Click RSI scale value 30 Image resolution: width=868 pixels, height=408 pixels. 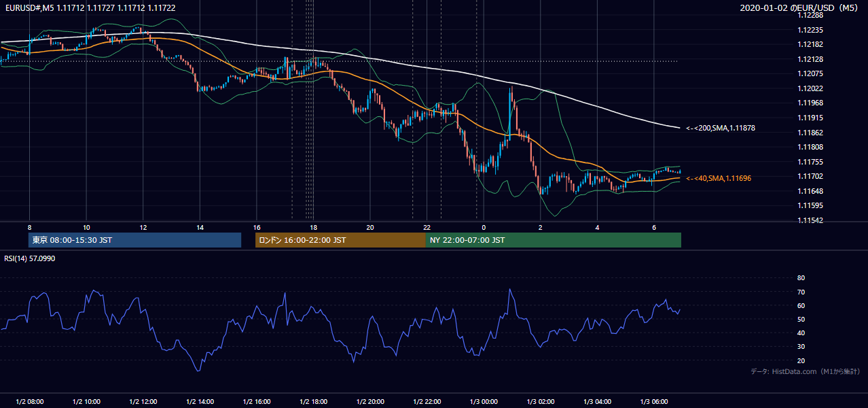[801, 347]
